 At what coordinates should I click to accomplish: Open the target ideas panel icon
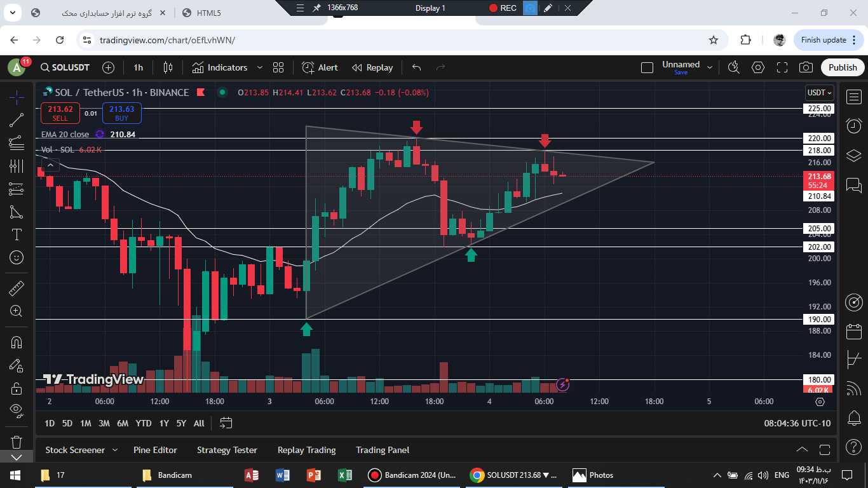853,302
